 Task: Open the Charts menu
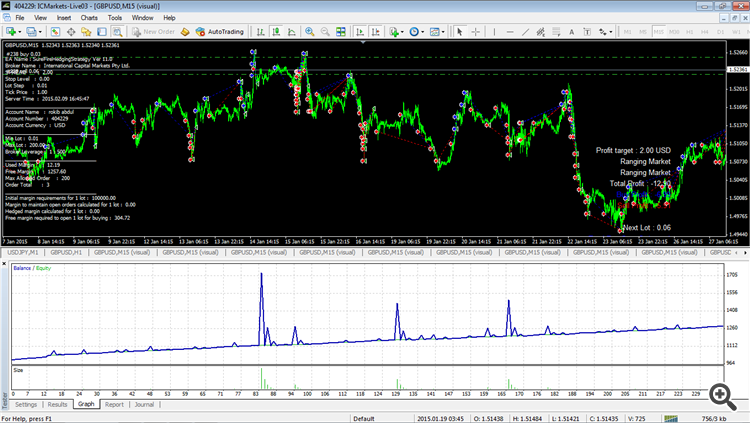pos(88,17)
